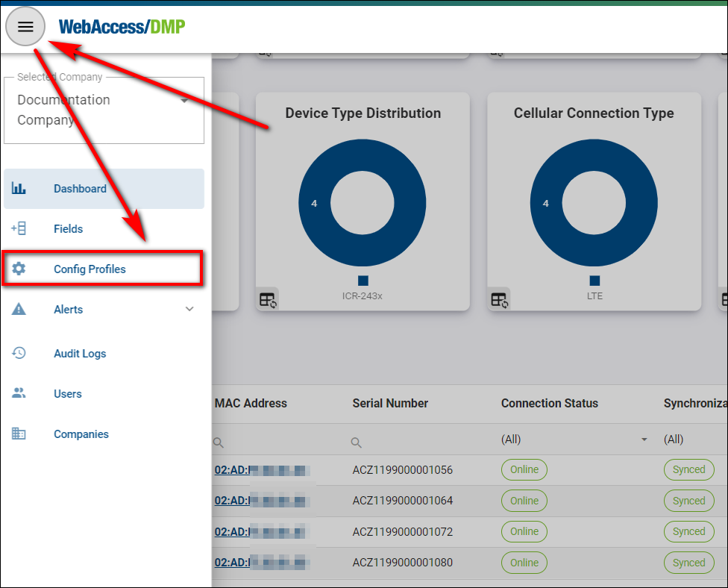728x588 pixels.
Task: Click the WebAccess/DMP logo
Action: point(122,28)
